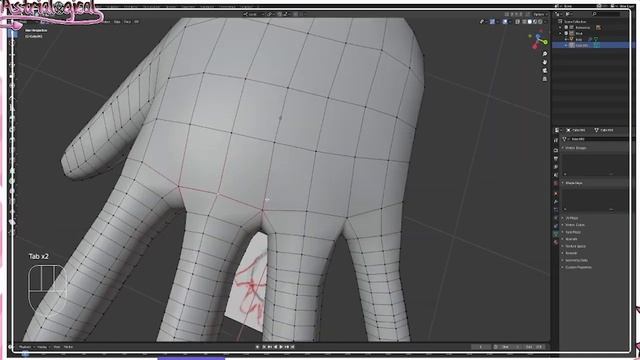Click the timeline current frame field
Viewport: 640px width, 360px height.
click(481, 347)
